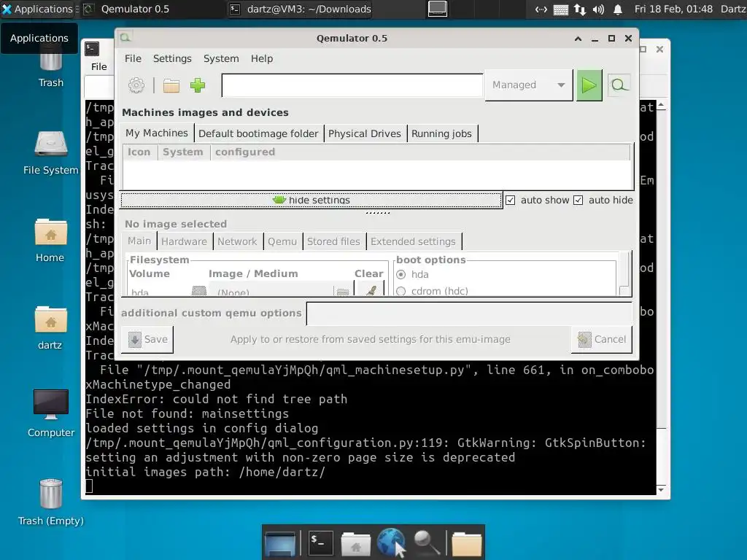The height and width of the screenshot is (560, 747).
Task: Click the magnifier search icon in toolbar
Action: point(619,85)
